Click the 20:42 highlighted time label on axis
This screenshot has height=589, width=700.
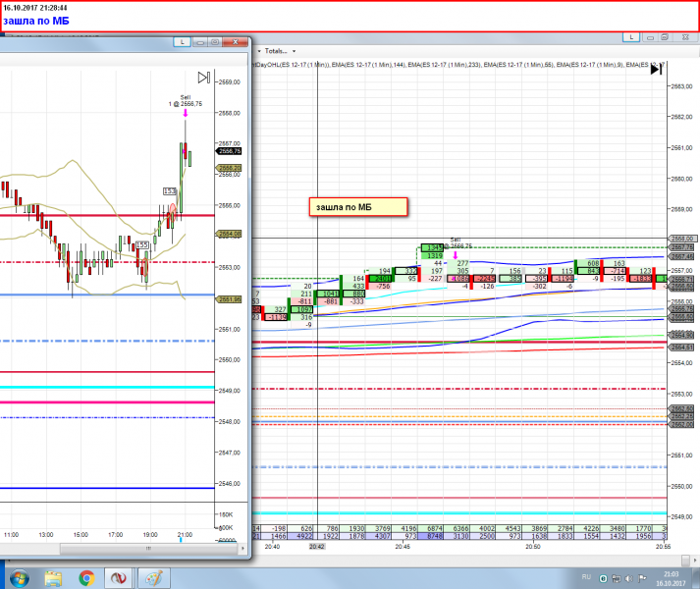316,547
